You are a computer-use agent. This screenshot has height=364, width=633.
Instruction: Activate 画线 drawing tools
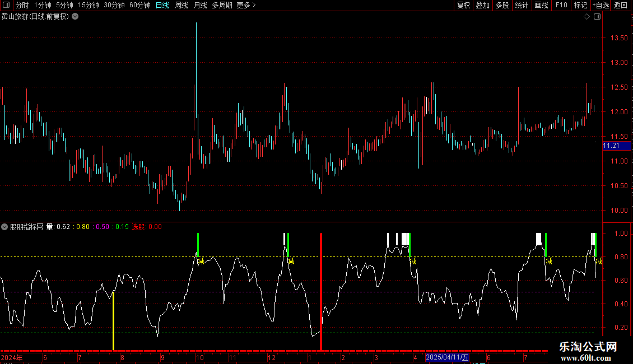click(x=541, y=5)
